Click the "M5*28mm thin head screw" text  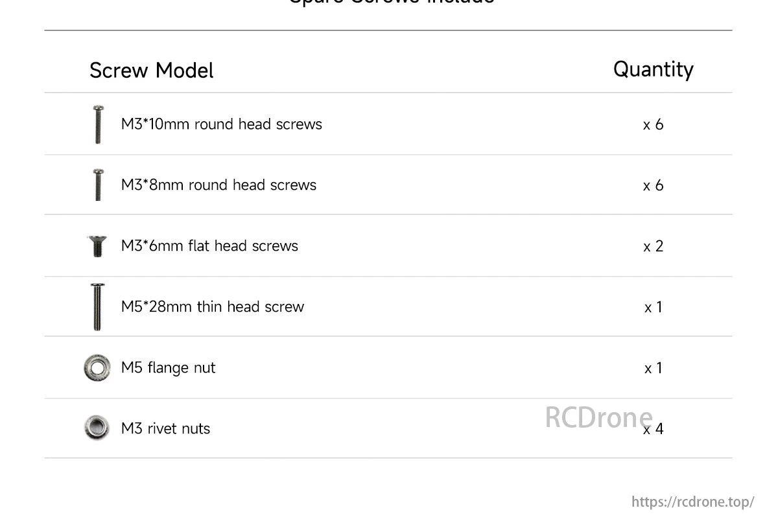click(x=212, y=306)
